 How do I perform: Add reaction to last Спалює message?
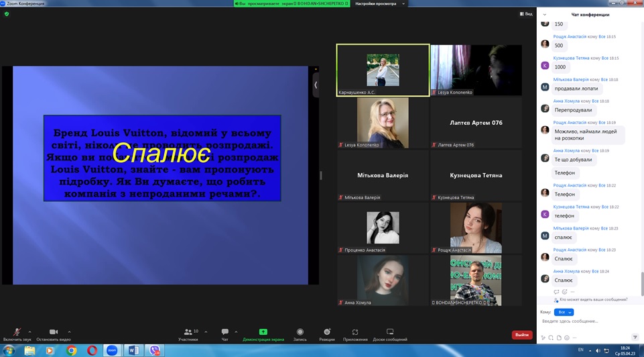pos(565,292)
